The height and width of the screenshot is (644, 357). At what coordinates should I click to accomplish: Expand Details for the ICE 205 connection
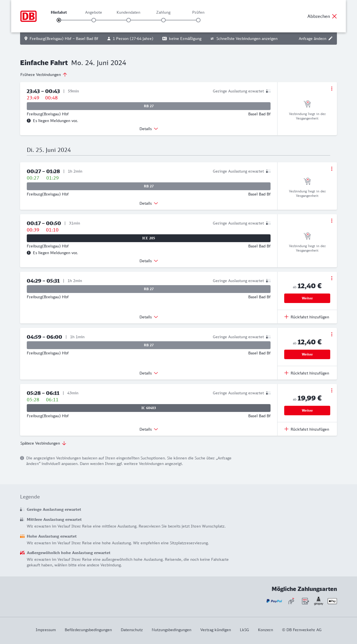(x=149, y=261)
